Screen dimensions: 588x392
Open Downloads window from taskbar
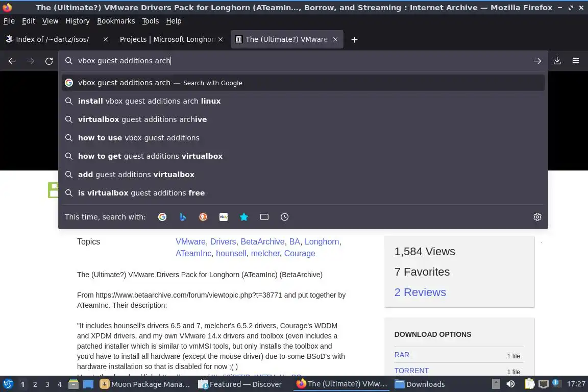point(420,384)
